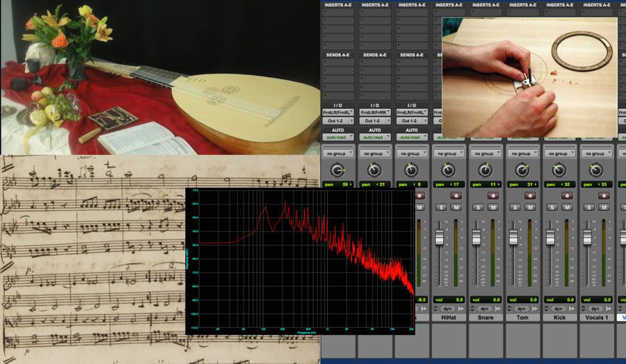Viewport: 626px width, 364px height.
Task: Click the second strip's SENDS A-E header
Action: [x=375, y=55]
